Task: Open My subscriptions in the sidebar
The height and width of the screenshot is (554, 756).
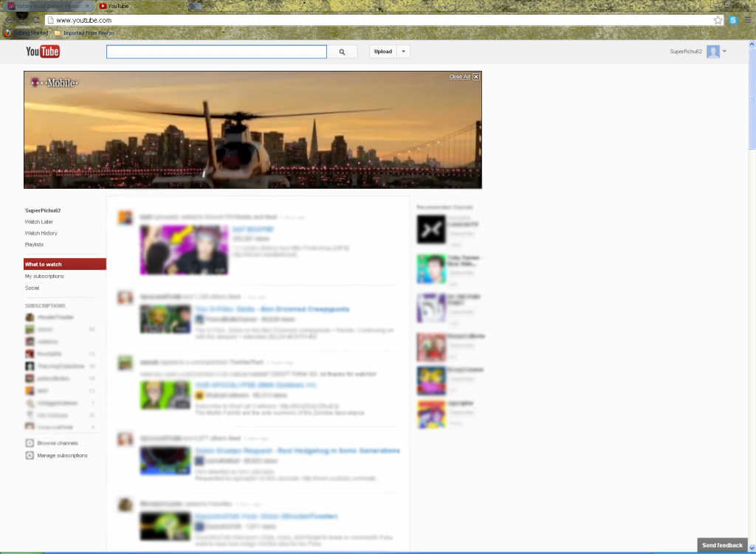Action: coord(44,276)
